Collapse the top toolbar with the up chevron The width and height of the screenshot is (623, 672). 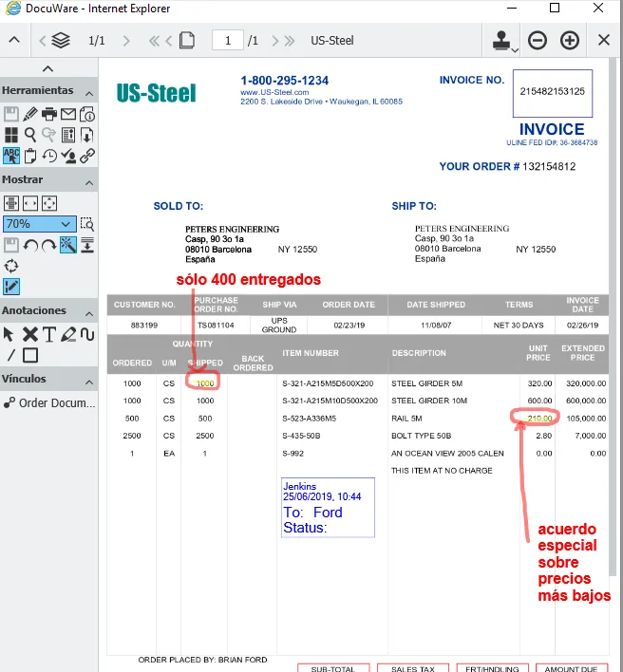coord(14,40)
